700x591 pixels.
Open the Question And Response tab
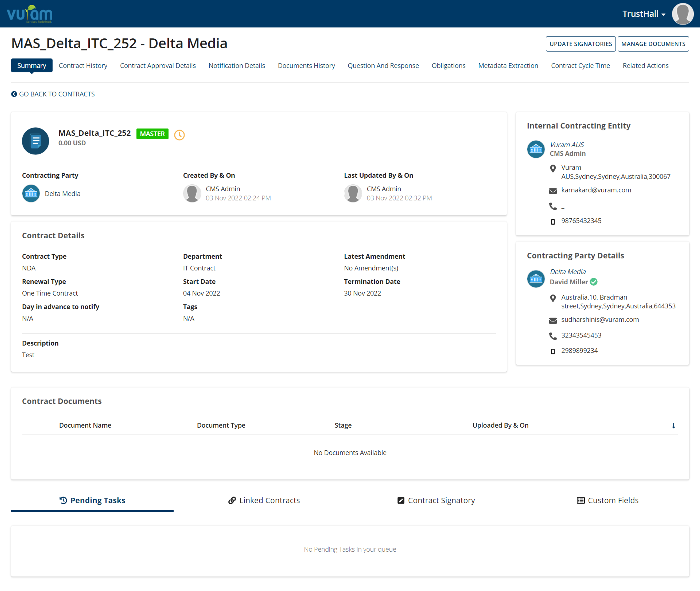click(383, 65)
